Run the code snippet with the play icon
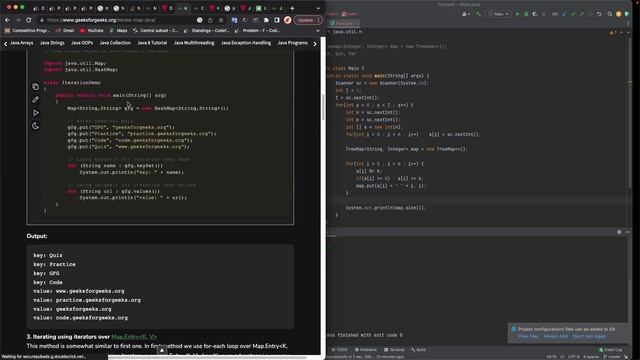This screenshot has width=640, height=360. coord(36,113)
